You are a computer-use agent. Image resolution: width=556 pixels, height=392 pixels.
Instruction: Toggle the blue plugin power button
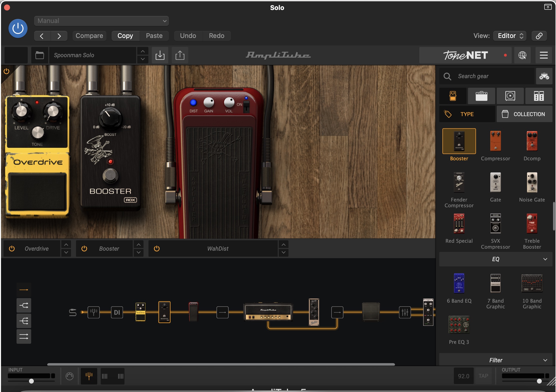pyautogui.click(x=18, y=28)
